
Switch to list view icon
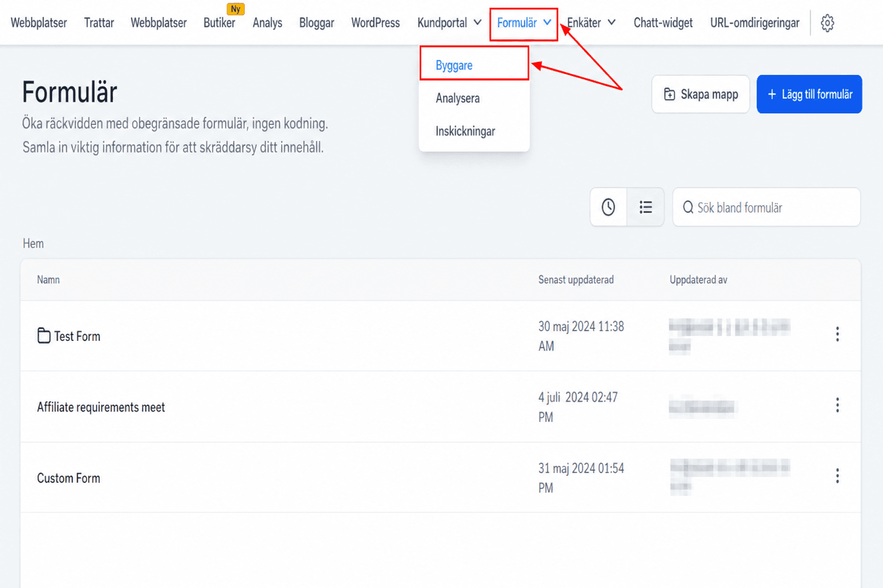pos(645,207)
